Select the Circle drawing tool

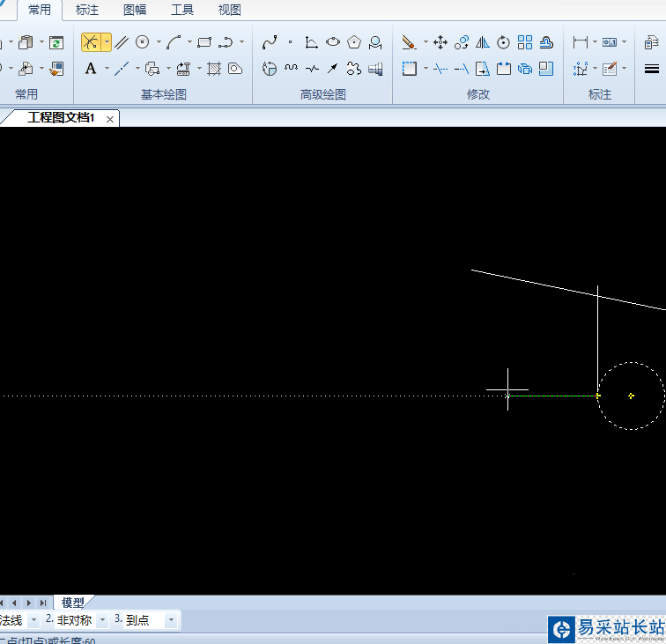tap(143, 42)
